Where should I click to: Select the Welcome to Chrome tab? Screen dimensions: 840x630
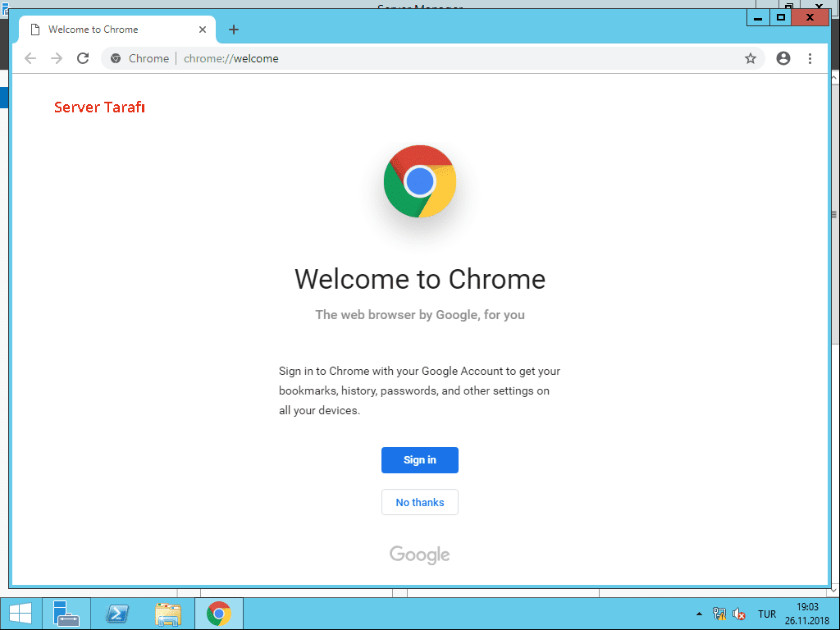(x=117, y=30)
